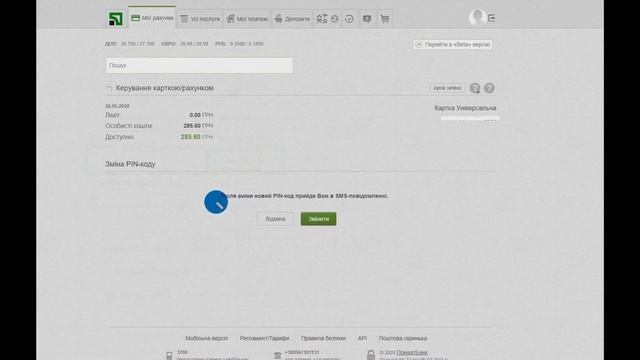Switch to the 'Мої платежі' tab
Screen dimensions: 640x360
pyautogui.click(x=248, y=19)
